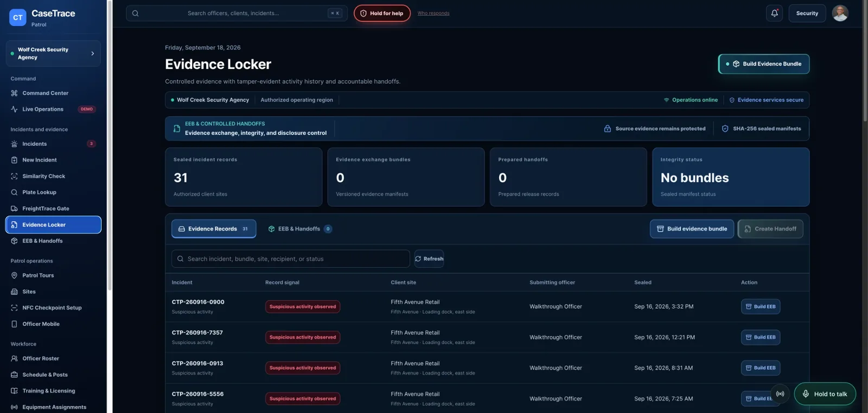Viewport: 868px width, 413px height.
Task: Click the Hold for help button
Action: click(x=382, y=13)
